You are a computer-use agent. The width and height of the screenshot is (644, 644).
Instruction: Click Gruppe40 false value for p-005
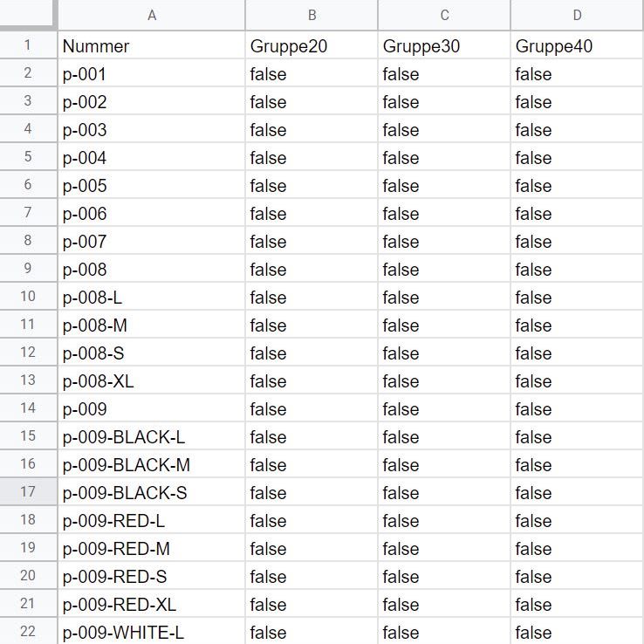click(x=577, y=185)
